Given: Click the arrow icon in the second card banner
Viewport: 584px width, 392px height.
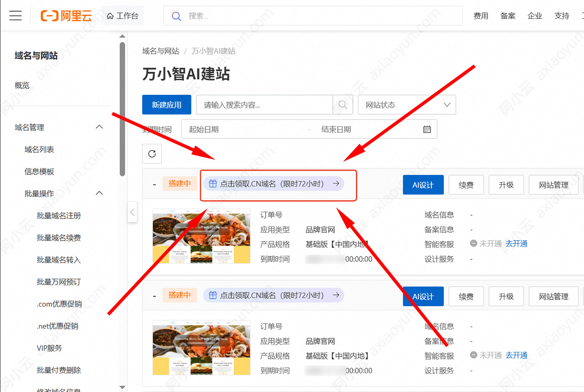Looking at the screenshot, I should pyautogui.click(x=336, y=295).
